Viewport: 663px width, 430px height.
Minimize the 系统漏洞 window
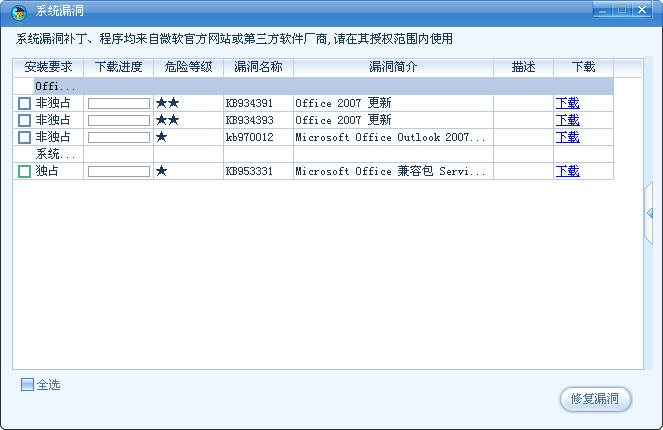(603, 10)
